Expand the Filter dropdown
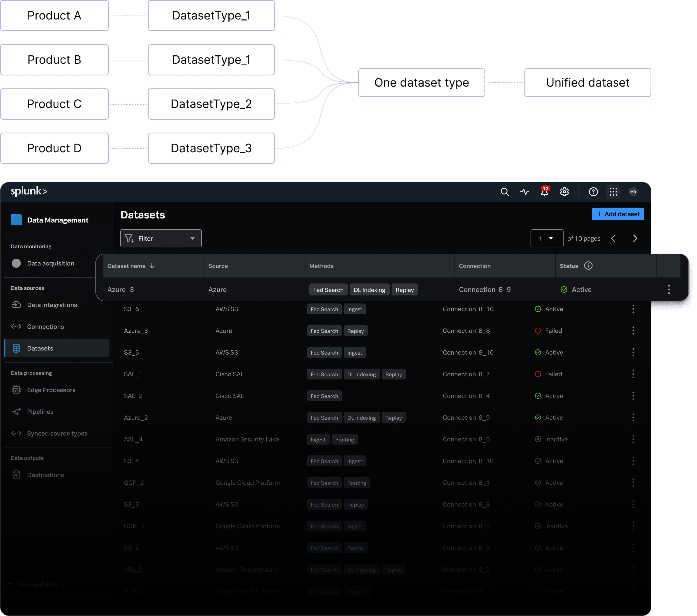 [161, 238]
